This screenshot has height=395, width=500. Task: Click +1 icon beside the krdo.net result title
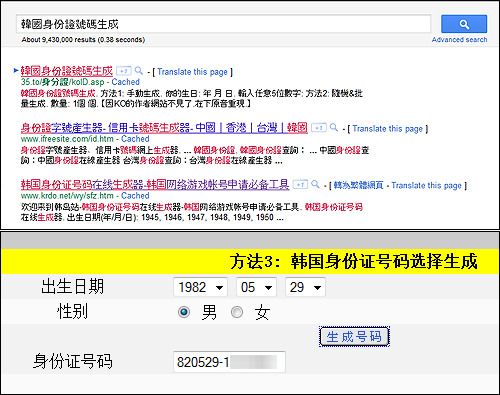pos(300,184)
